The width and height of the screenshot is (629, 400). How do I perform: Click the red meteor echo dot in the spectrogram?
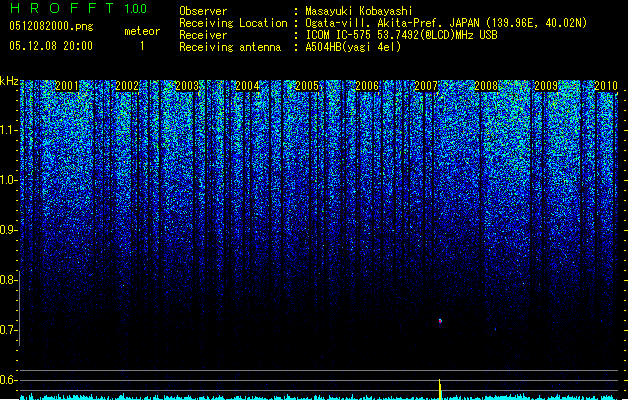pyautogui.click(x=440, y=321)
